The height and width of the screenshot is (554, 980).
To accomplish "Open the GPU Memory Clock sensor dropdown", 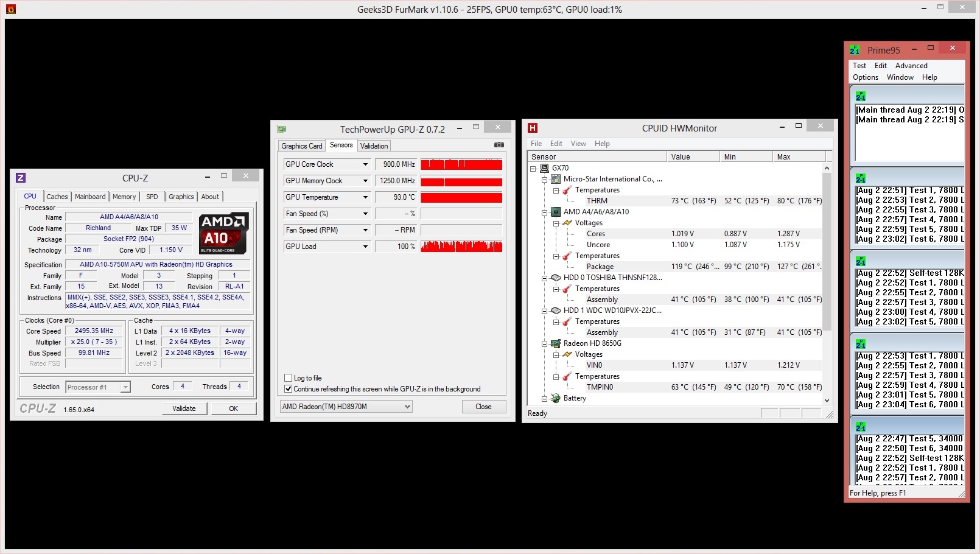I will 365,181.
